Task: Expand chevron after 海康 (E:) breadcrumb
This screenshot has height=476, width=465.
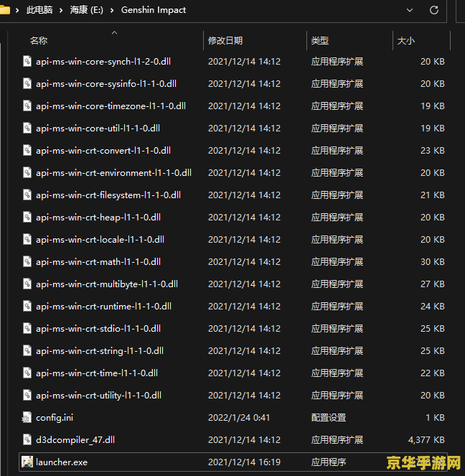Action: coord(112,10)
